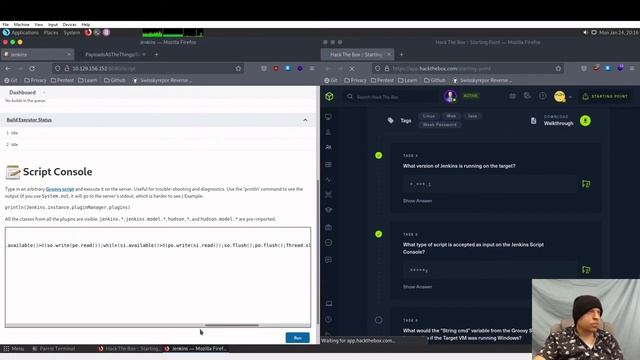
Task: Click the red launcher icon after System menu
Action: pos(88,32)
